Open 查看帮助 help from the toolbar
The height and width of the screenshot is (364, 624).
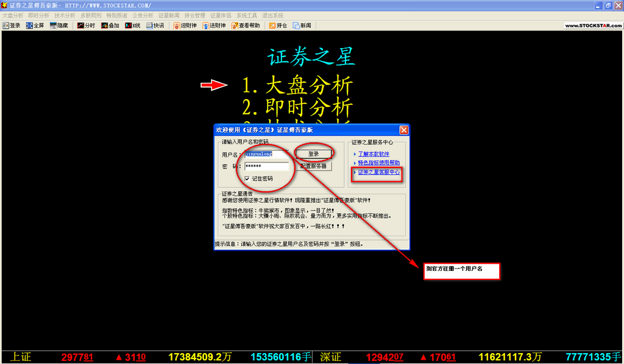pyautogui.click(x=246, y=26)
